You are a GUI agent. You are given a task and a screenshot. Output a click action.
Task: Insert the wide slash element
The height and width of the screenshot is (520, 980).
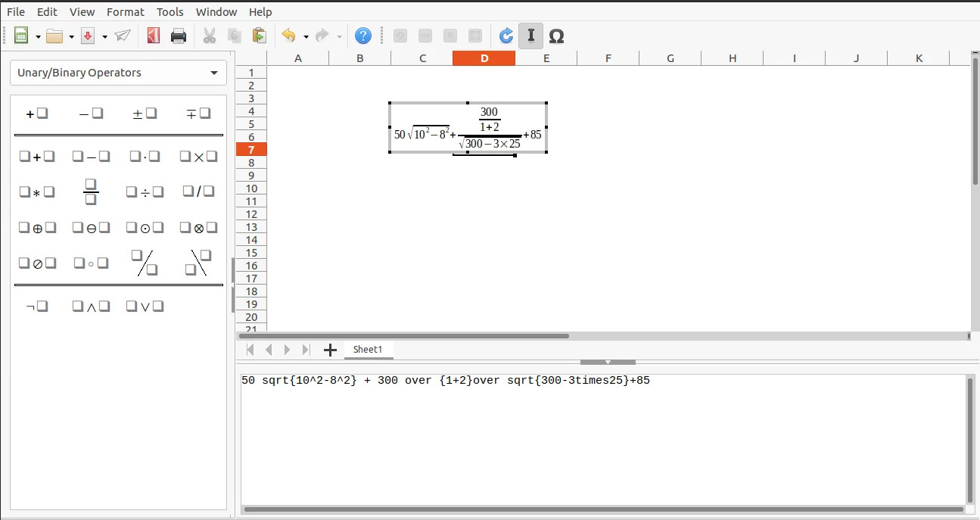tap(145, 263)
